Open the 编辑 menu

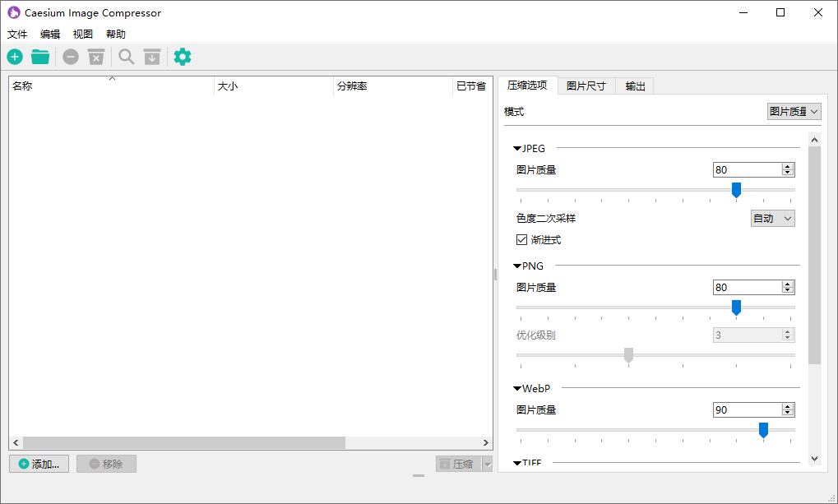50,35
